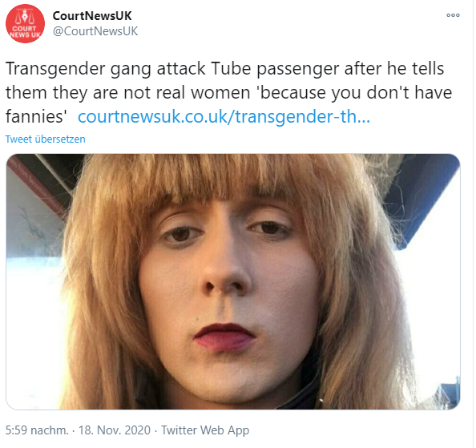Click the '18. Nov. 2020' date
This screenshot has width=476, height=448.
115,430
